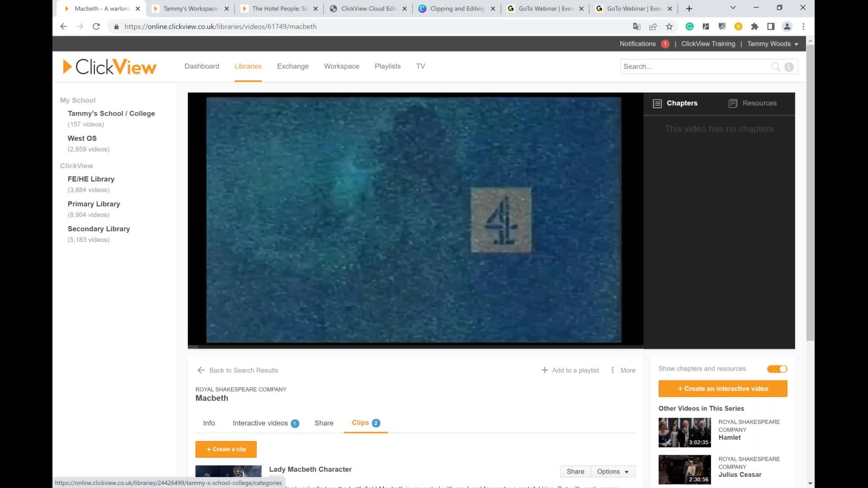Click the video progress bar

415,347
